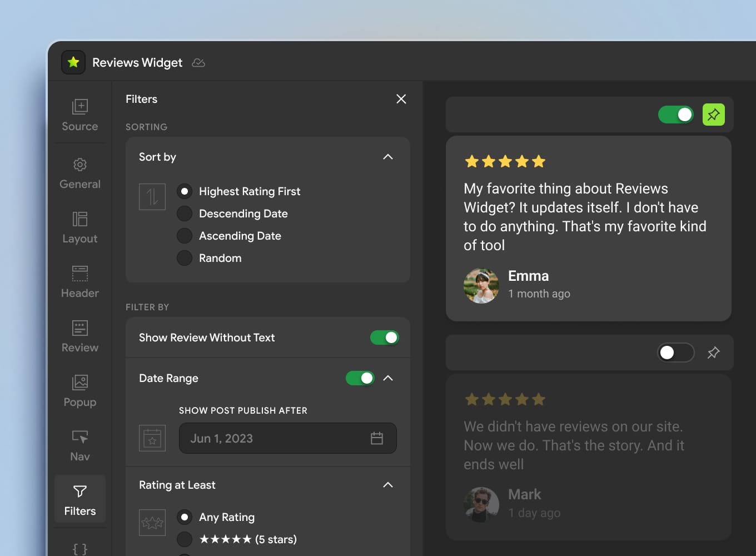Open the Nav sidebar section

[x=80, y=446]
